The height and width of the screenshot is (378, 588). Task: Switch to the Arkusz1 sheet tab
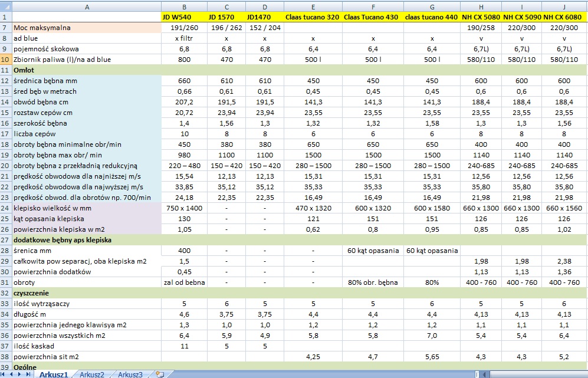[53, 374]
